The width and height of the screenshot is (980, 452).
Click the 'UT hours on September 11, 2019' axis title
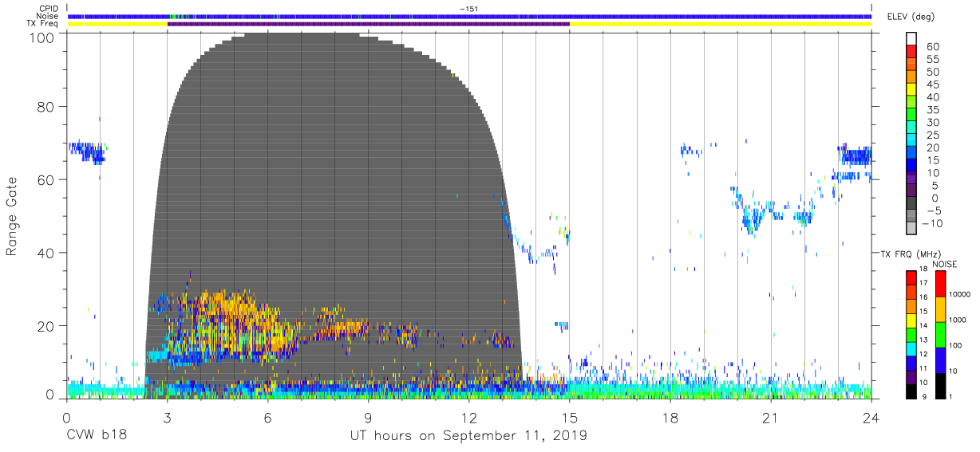pyautogui.click(x=468, y=436)
